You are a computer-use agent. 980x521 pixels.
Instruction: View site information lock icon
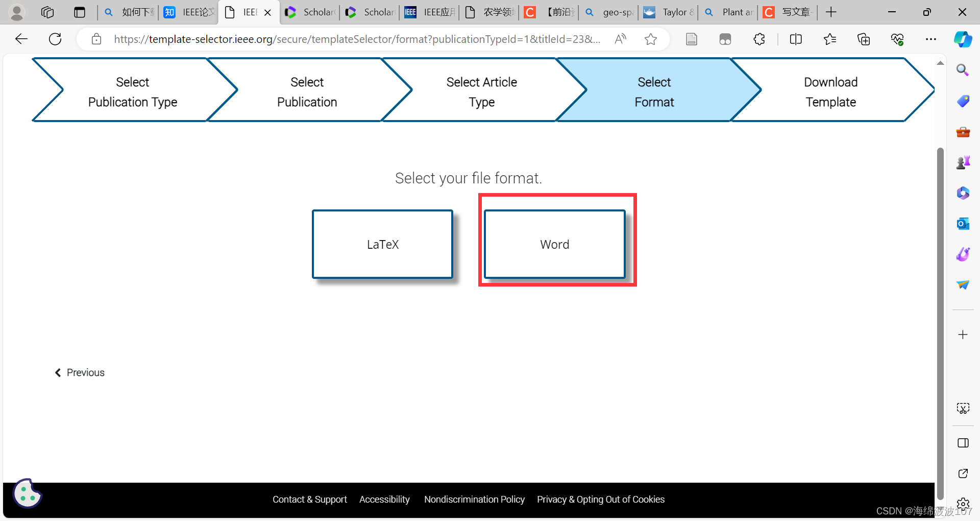[96, 39]
